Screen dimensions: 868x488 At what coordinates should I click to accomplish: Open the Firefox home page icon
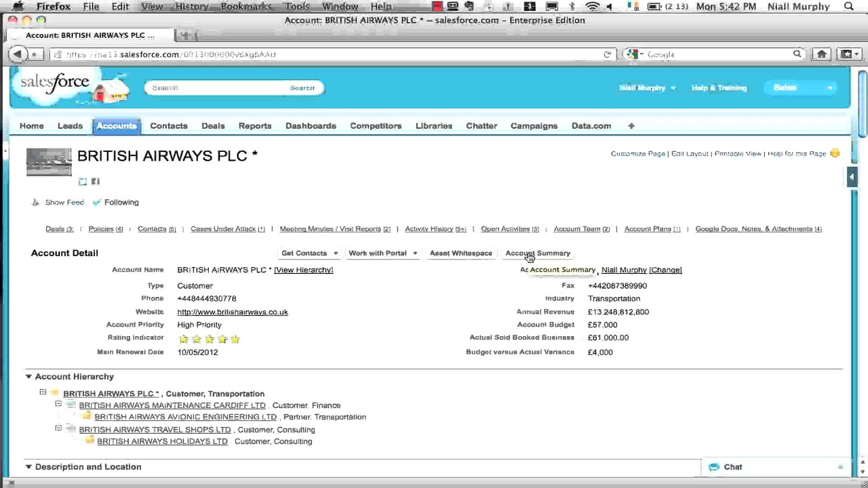pyautogui.click(x=821, y=54)
